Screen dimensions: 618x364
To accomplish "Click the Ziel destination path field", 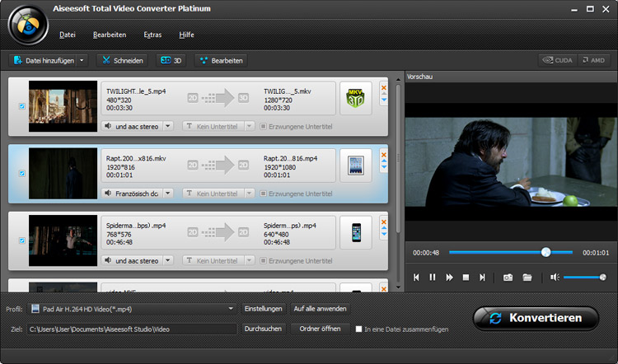I will coord(132,329).
